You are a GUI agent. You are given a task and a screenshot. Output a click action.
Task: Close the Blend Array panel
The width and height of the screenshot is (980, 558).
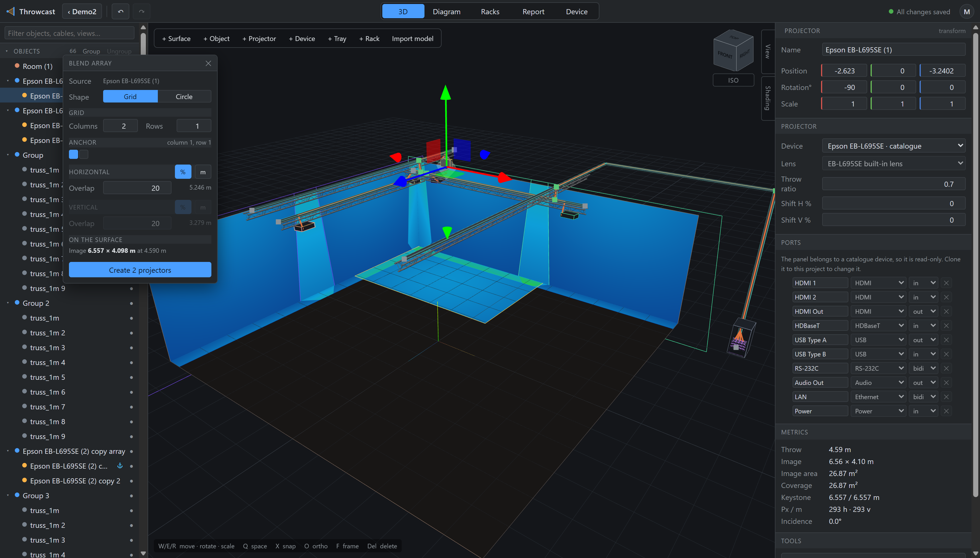208,63
